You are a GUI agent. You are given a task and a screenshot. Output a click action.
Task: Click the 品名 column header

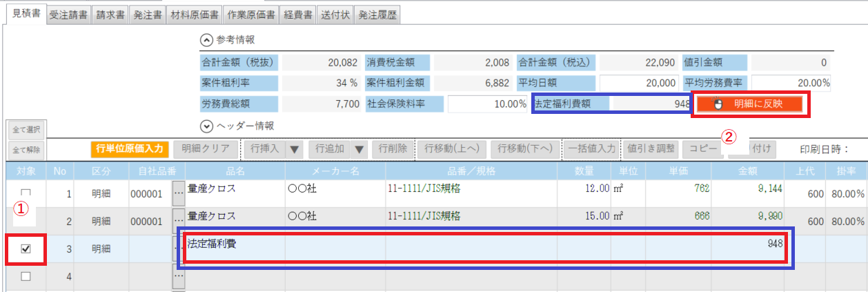tap(235, 171)
